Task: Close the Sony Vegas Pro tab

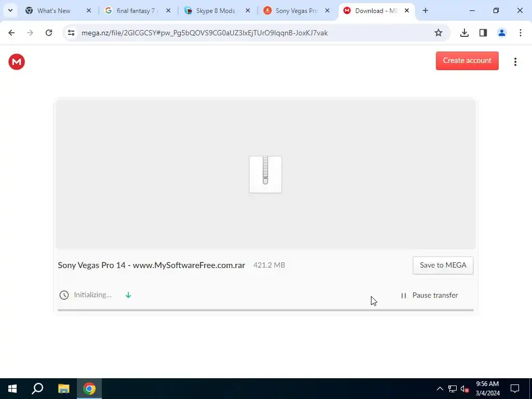Action: point(327,11)
